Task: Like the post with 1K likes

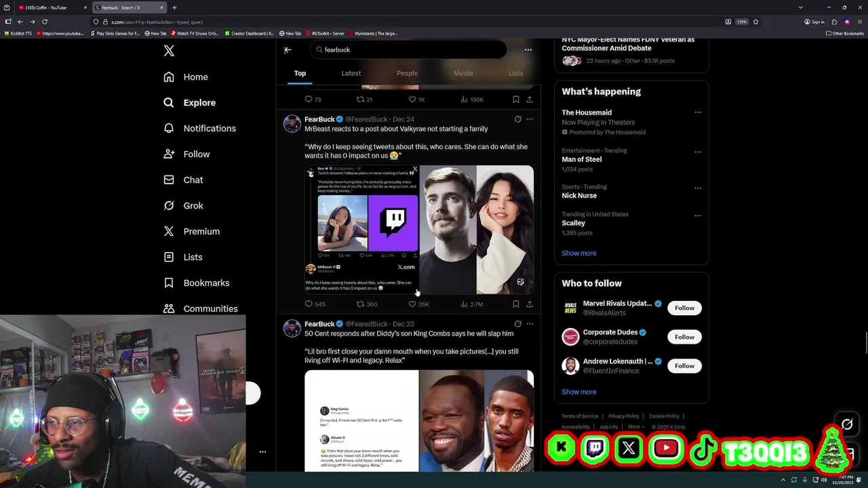Action: (x=416, y=100)
